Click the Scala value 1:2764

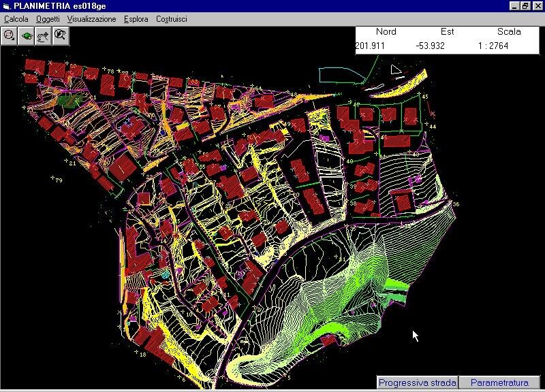click(x=493, y=46)
